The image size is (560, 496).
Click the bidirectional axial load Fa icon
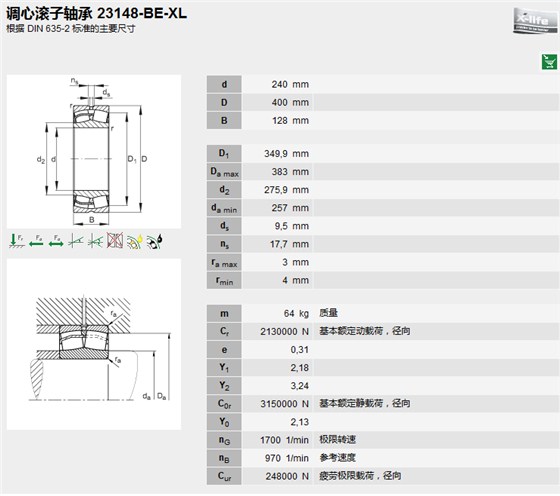tap(56, 241)
